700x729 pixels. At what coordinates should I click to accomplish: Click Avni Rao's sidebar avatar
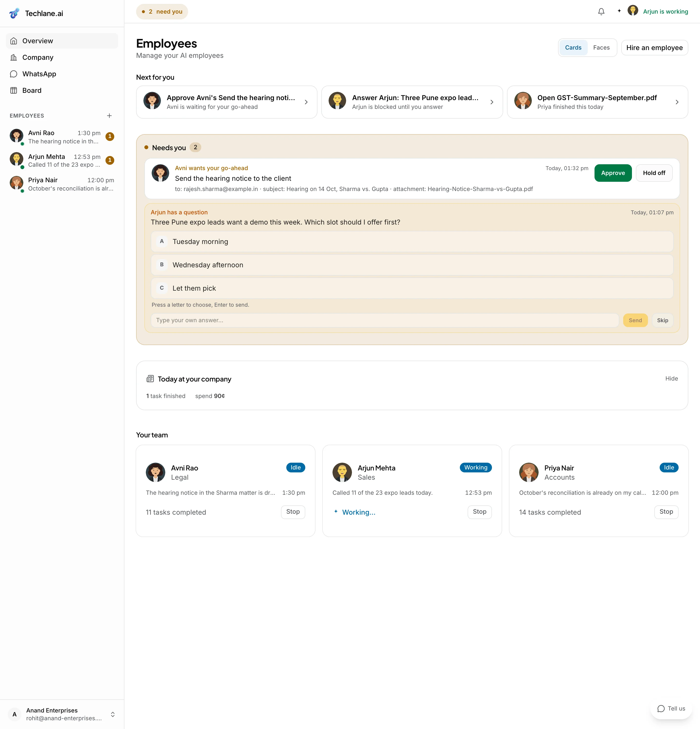(x=16, y=136)
